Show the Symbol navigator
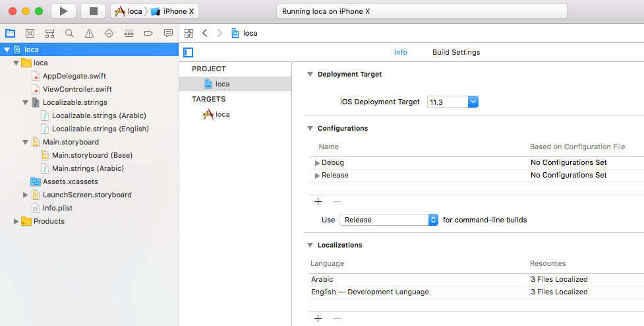The width and height of the screenshot is (644, 326). click(x=49, y=33)
